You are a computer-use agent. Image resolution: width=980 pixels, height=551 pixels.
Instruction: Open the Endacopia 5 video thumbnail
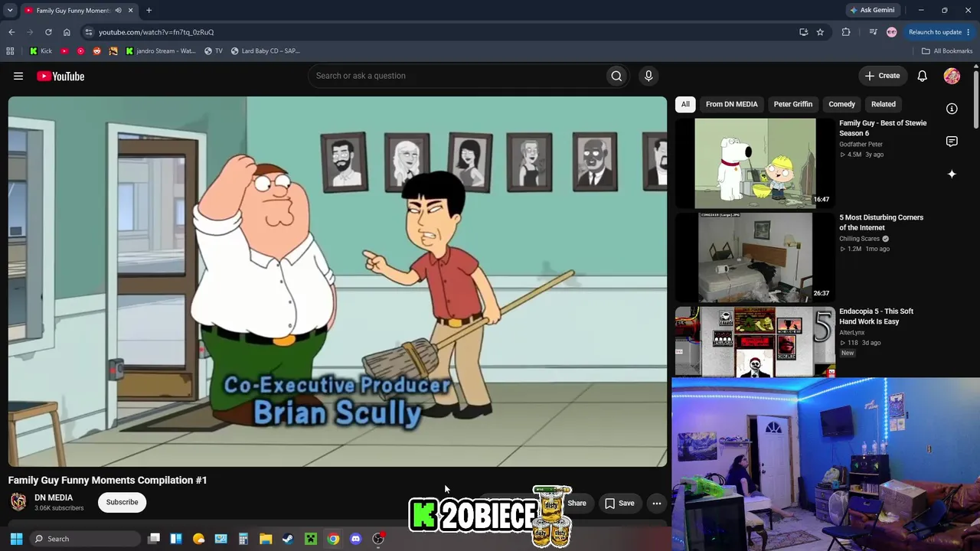(x=755, y=341)
